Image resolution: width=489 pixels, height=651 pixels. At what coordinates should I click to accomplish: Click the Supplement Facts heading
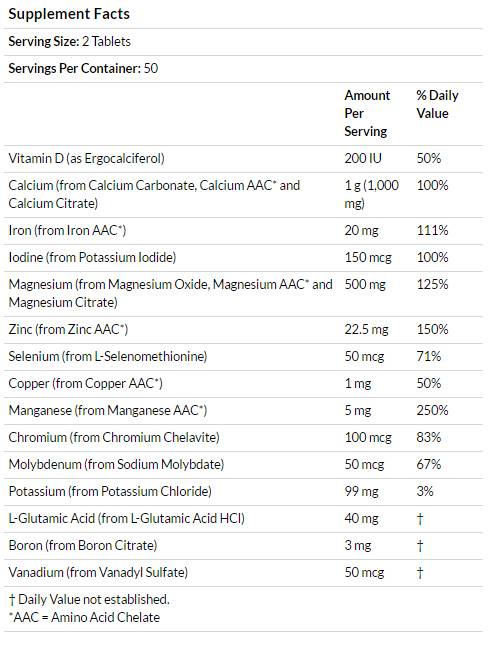[x=69, y=14]
